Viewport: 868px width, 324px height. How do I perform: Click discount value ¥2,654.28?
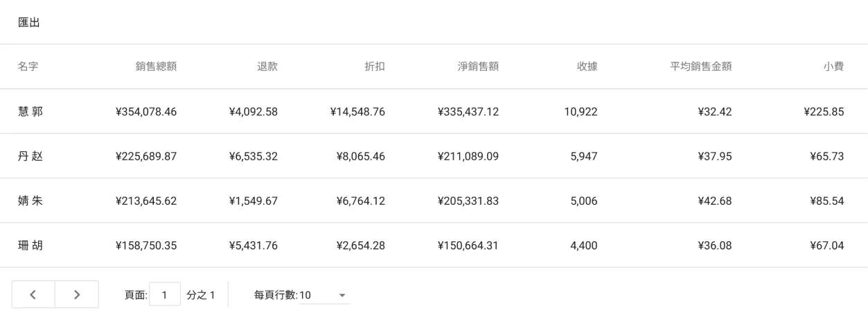click(360, 245)
